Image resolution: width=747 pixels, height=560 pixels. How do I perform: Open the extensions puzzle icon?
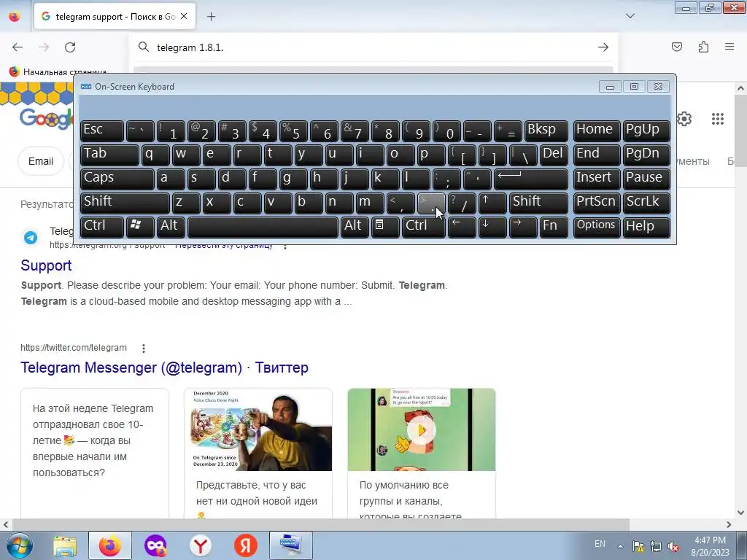(x=703, y=47)
